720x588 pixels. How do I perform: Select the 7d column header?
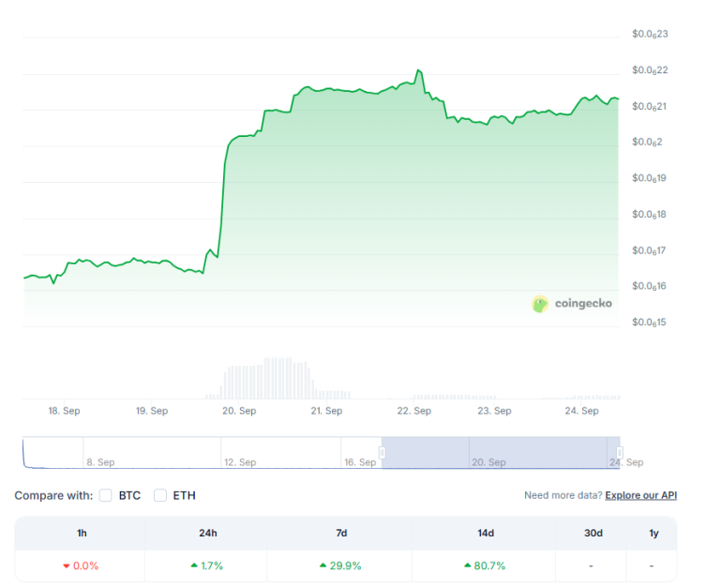click(x=341, y=533)
